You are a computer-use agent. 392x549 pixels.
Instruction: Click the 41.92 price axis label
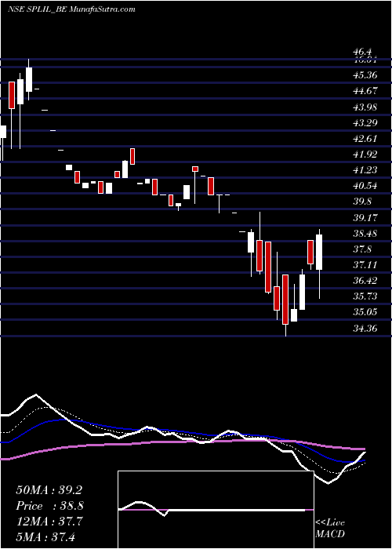(365, 154)
